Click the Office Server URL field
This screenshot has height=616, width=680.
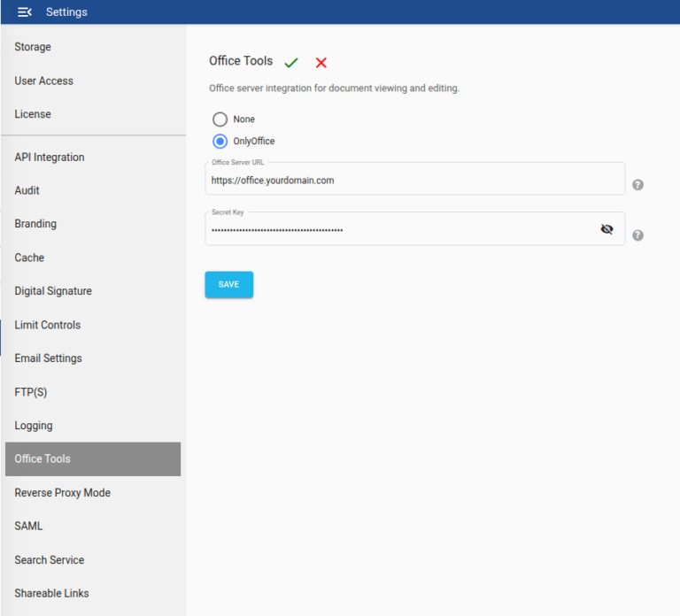point(415,179)
